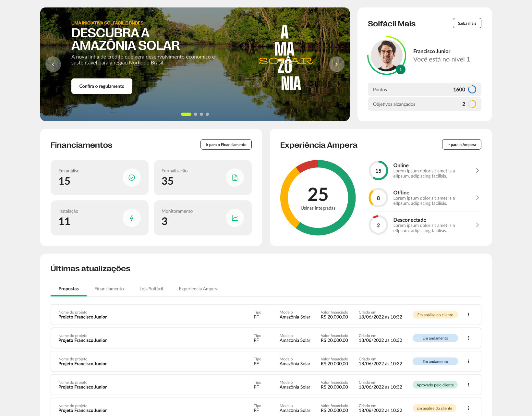Click first row Projeto Francisco Junior name
This screenshot has width=532, height=416.
[82, 317]
